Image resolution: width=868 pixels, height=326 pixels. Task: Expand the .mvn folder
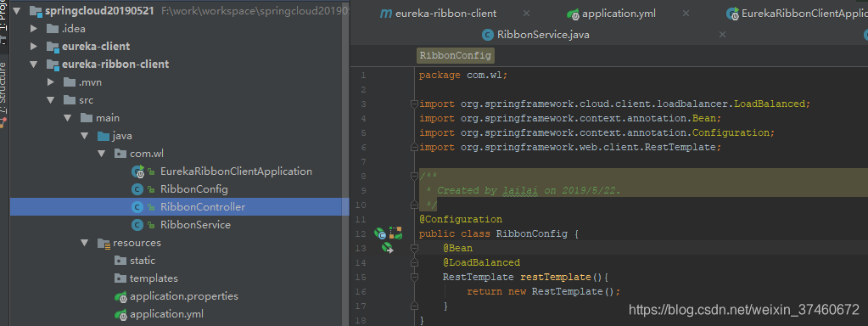tap(51, 82)
